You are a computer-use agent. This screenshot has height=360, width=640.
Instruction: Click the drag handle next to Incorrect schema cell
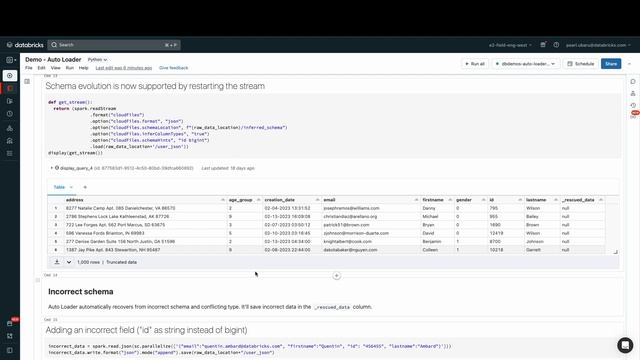click(38, 280)
